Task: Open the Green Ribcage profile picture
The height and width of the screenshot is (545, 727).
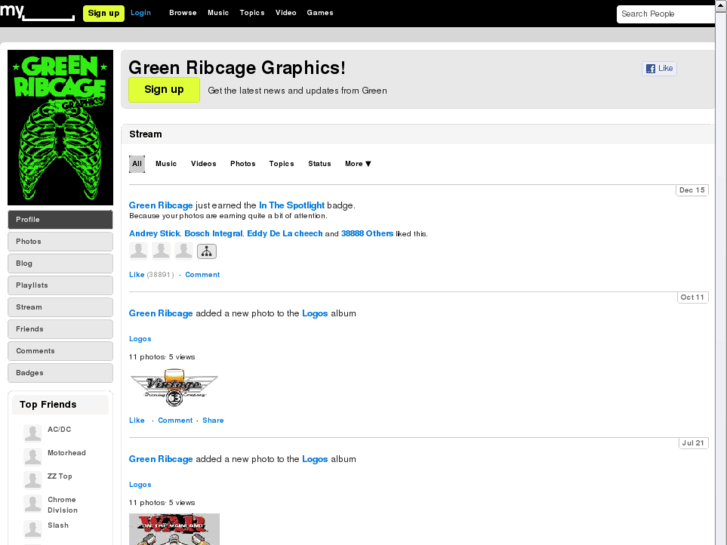Action: coord(60,128)
